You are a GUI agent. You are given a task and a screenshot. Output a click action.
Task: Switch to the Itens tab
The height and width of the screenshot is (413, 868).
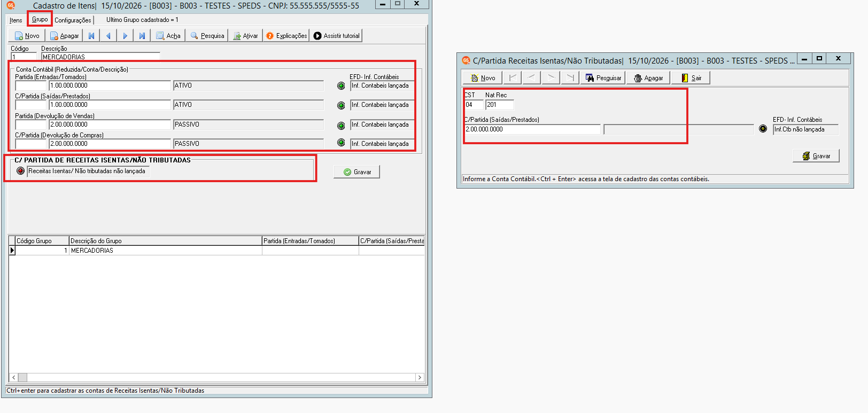pyautogui.click(x=16, y=20)
